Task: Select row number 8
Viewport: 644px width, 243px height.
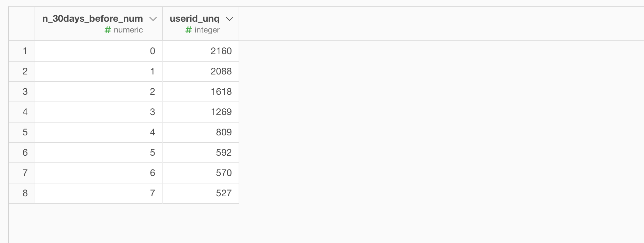Action: point(22,193)
